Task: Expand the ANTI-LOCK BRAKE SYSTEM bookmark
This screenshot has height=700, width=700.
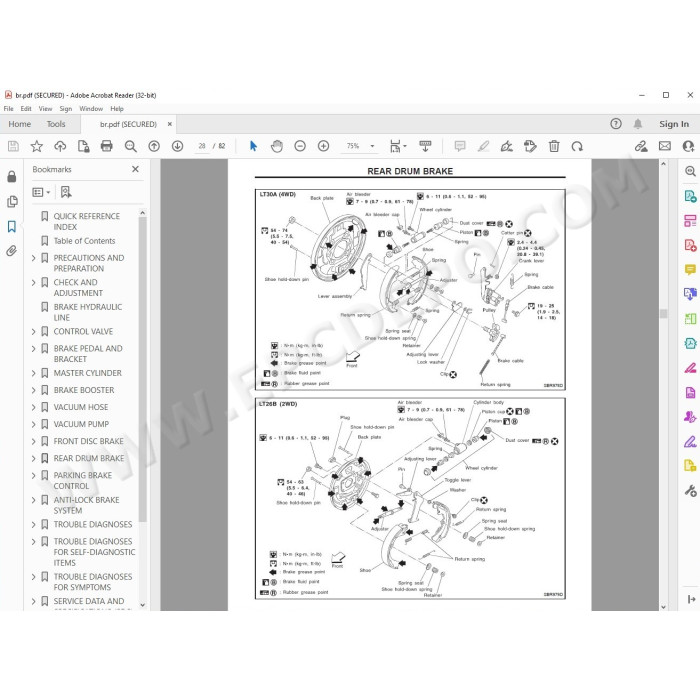Action: tap(33, 500)
